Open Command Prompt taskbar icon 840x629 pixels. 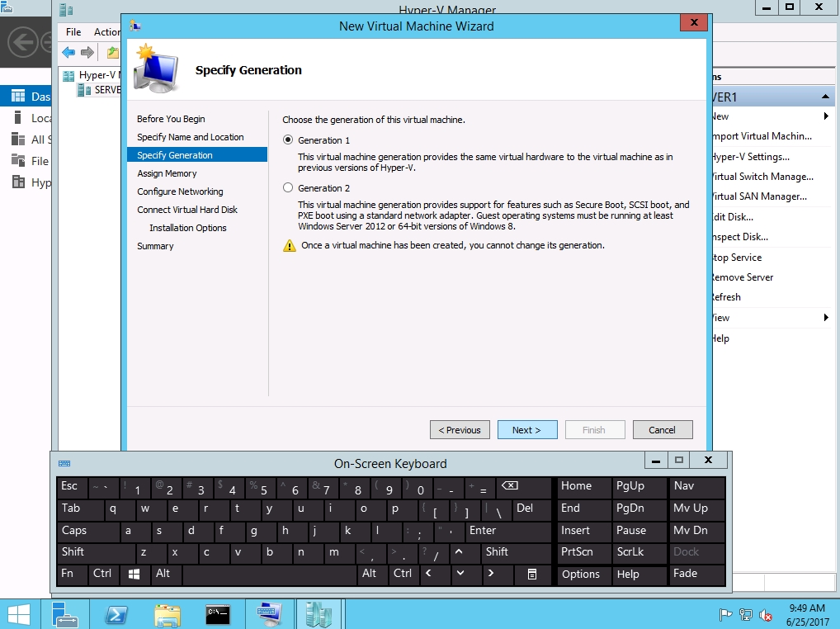218,614
